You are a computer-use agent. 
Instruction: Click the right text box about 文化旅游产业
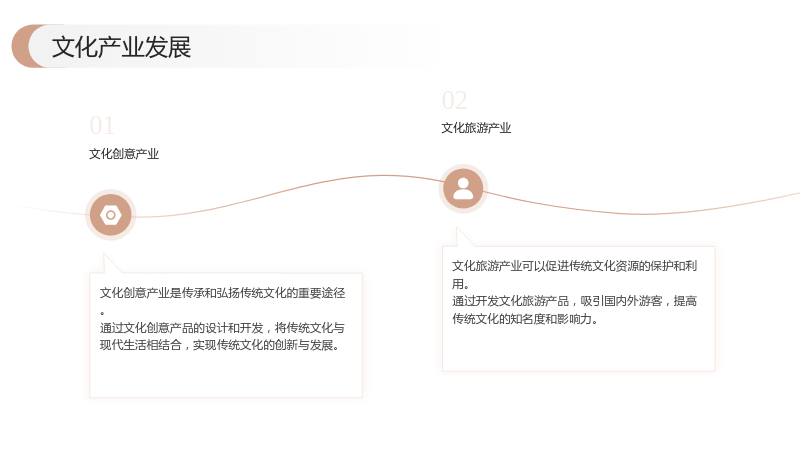(x=579, y=309)
